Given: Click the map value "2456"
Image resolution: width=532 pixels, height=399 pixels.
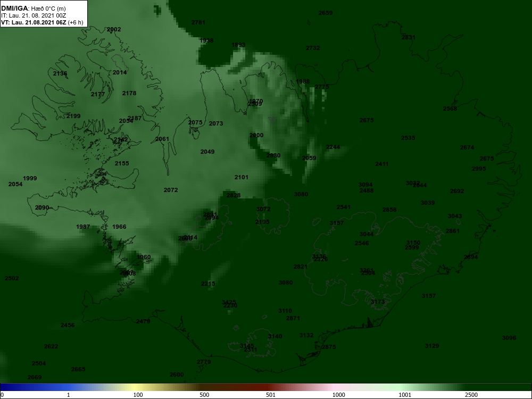Looking at the screenshot, I should pyautogui.click(x=67, y=325).
